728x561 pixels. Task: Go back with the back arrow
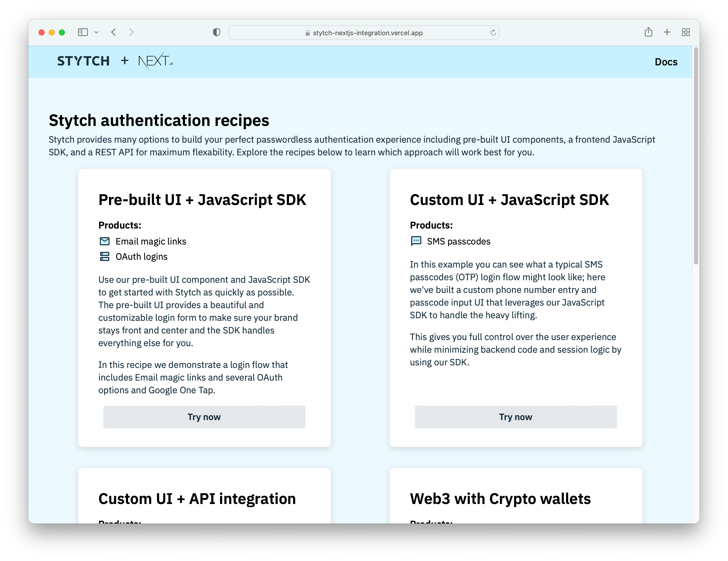coord(114,32)
